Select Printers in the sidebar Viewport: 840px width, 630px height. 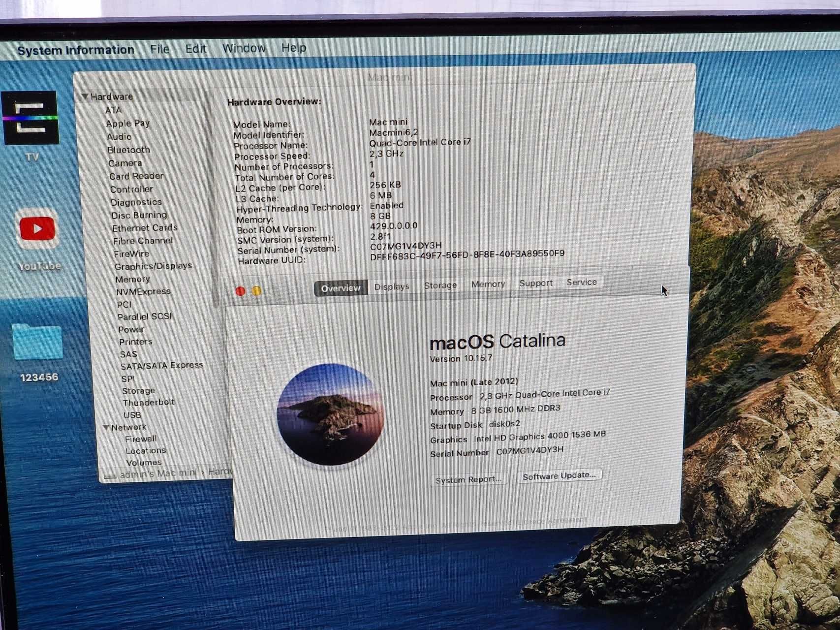coord(135,342)
